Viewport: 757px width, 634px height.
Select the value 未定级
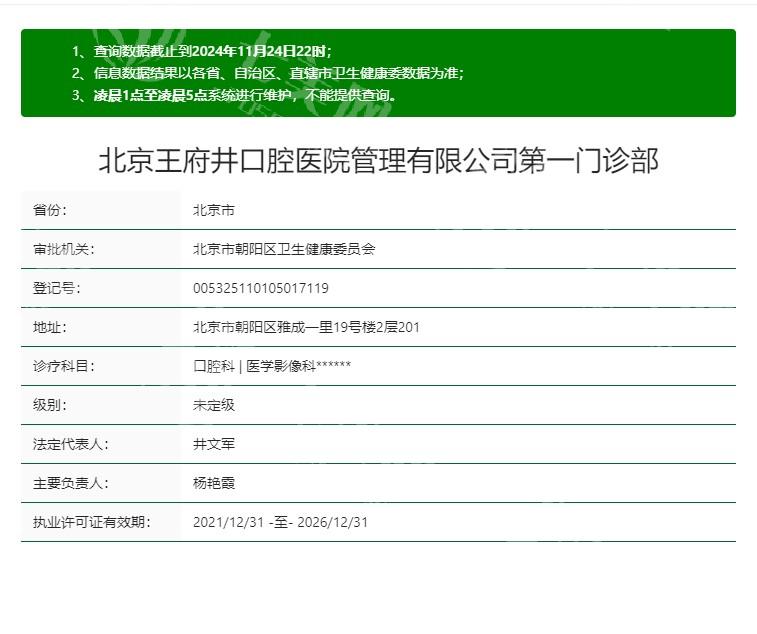[214, 405]
